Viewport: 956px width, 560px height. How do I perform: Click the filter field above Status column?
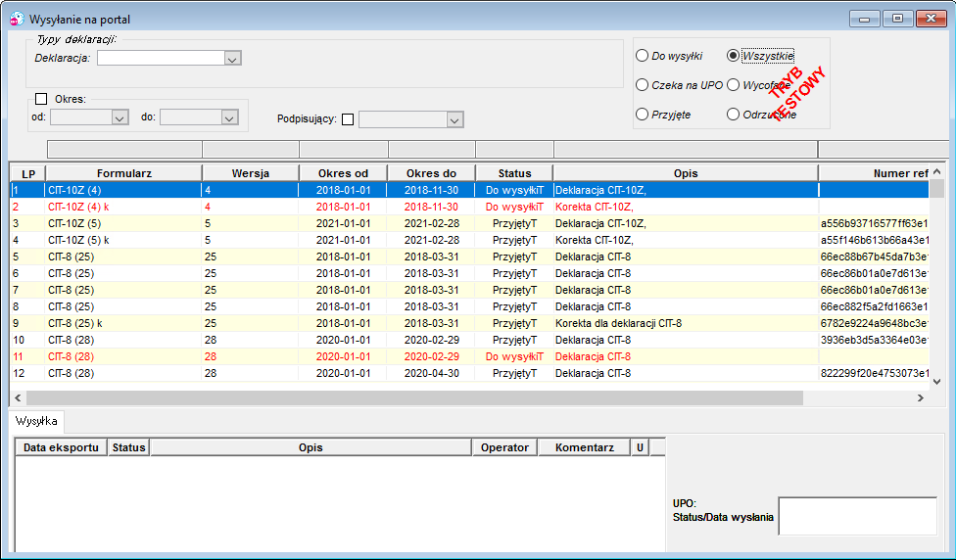click(514, 149)
